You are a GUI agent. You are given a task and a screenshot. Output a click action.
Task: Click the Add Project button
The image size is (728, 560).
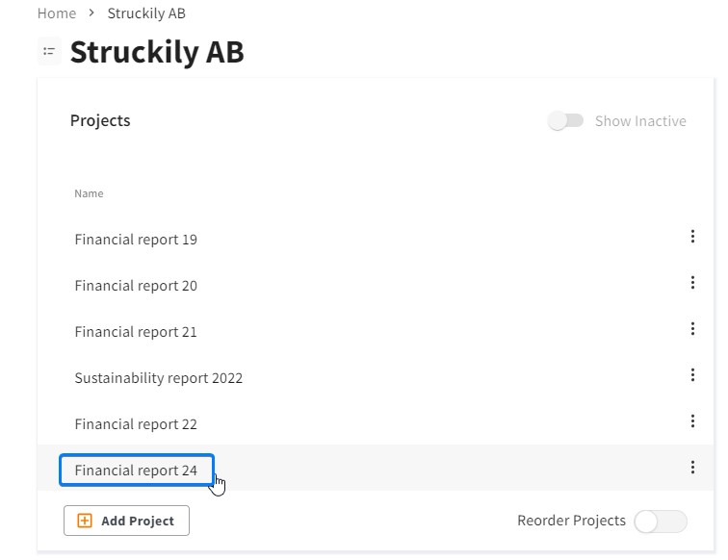coord(126,521)
